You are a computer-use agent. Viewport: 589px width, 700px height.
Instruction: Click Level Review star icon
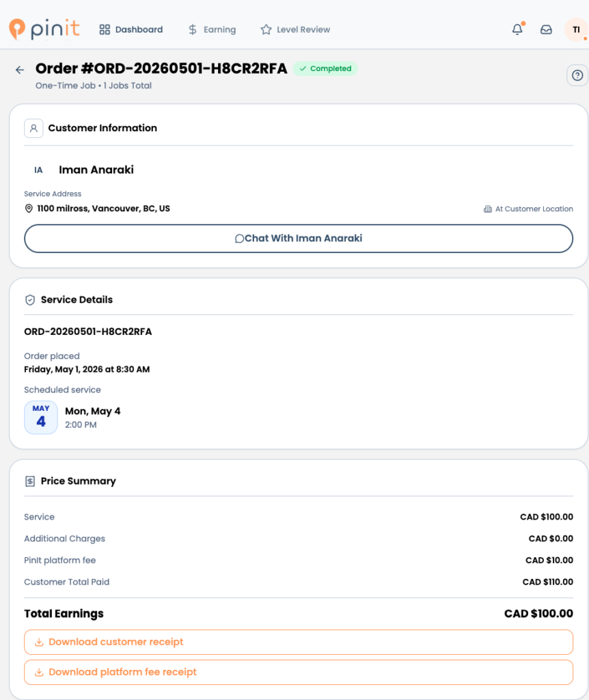coord(266,29)
